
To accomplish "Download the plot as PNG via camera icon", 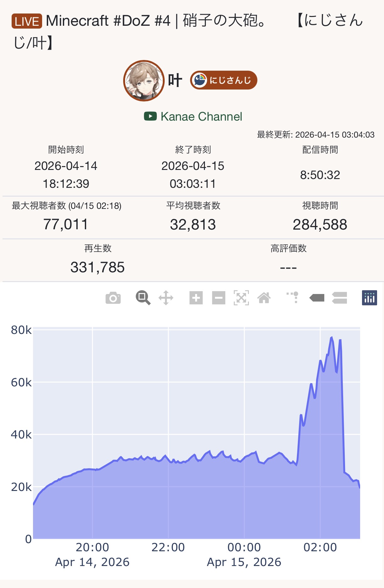I will [113, 298].
